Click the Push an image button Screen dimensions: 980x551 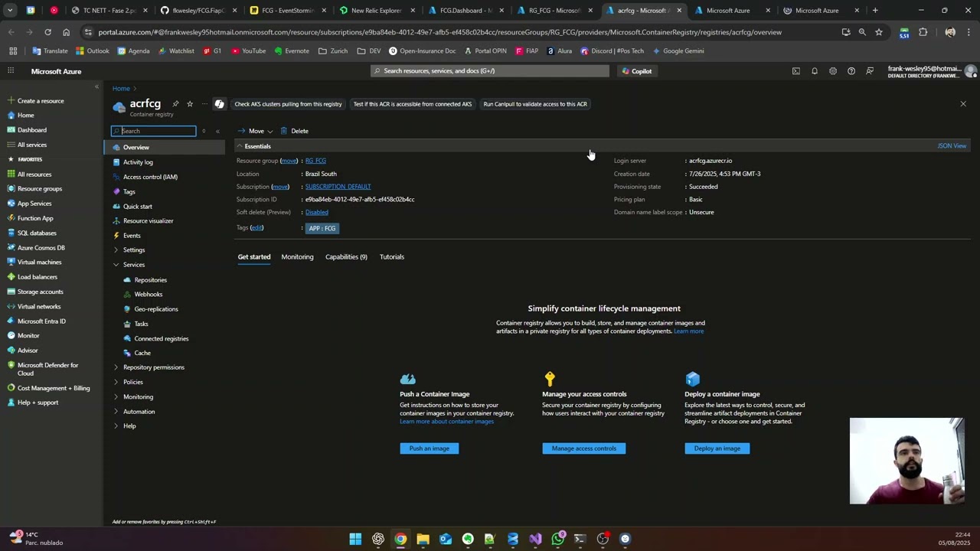[430, 448]
